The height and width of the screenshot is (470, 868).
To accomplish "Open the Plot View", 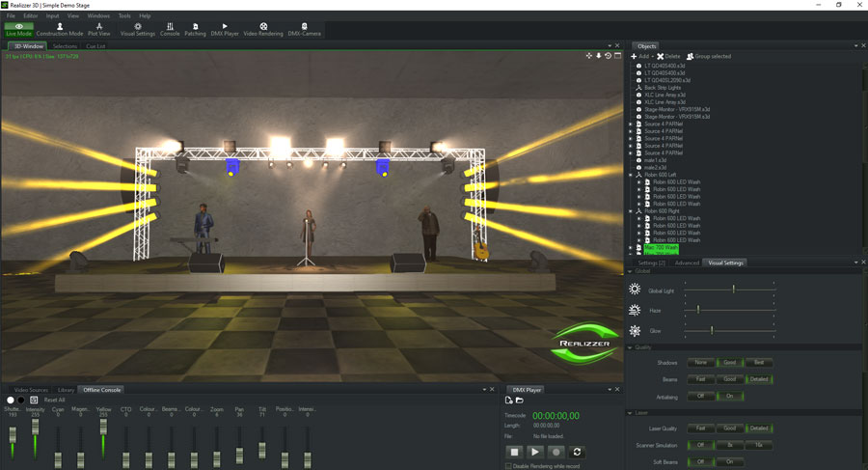I will [x=99, y=29].
